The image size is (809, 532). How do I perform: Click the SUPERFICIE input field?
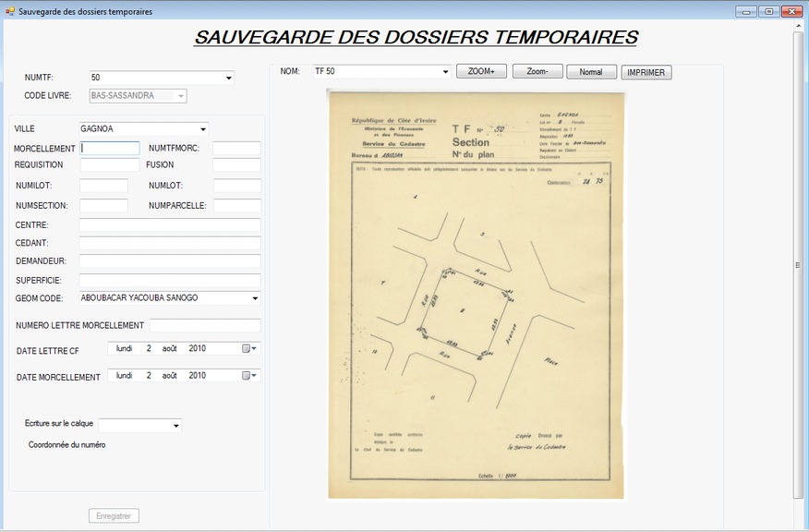pos(170,280)
